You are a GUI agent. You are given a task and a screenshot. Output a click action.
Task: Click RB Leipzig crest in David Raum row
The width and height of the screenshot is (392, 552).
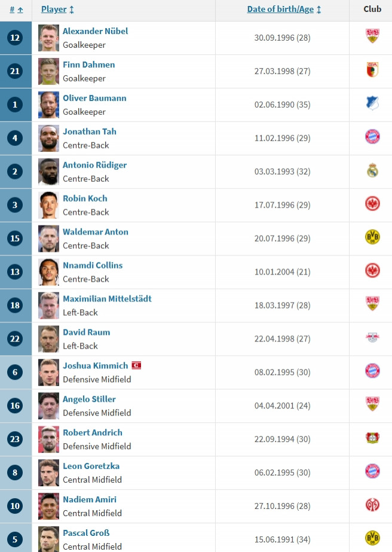click(372, 338)
